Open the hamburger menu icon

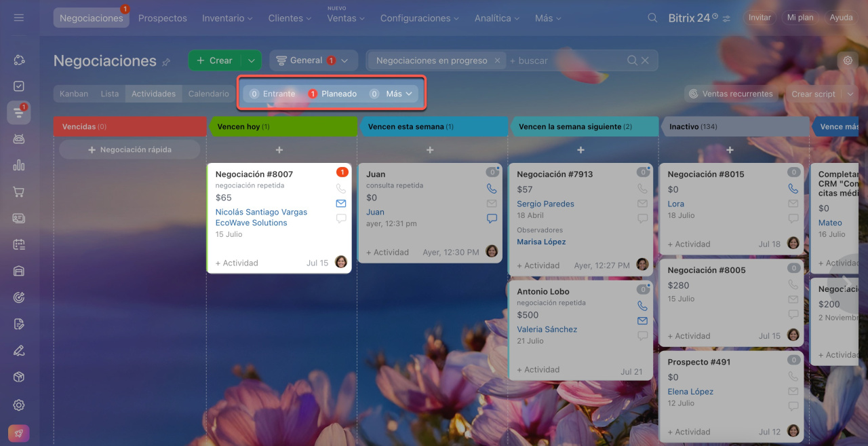18,18
